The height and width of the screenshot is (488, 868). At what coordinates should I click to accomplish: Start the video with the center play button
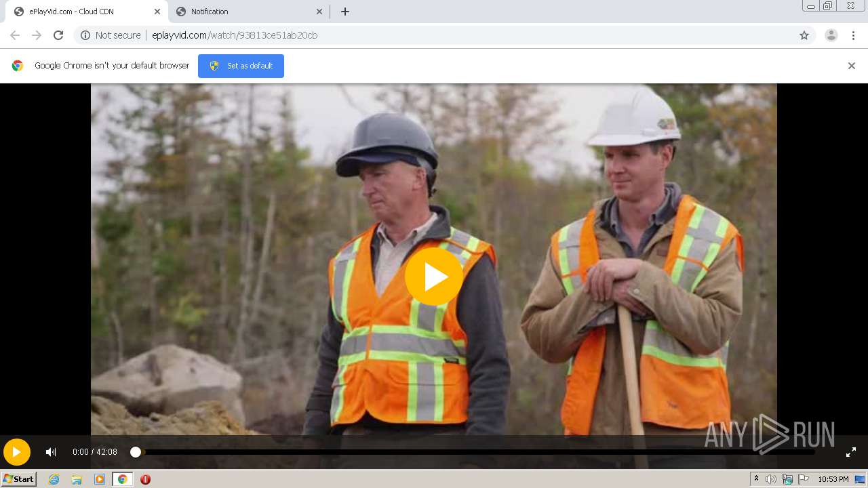pyautogui.click(x=434, y=277)
